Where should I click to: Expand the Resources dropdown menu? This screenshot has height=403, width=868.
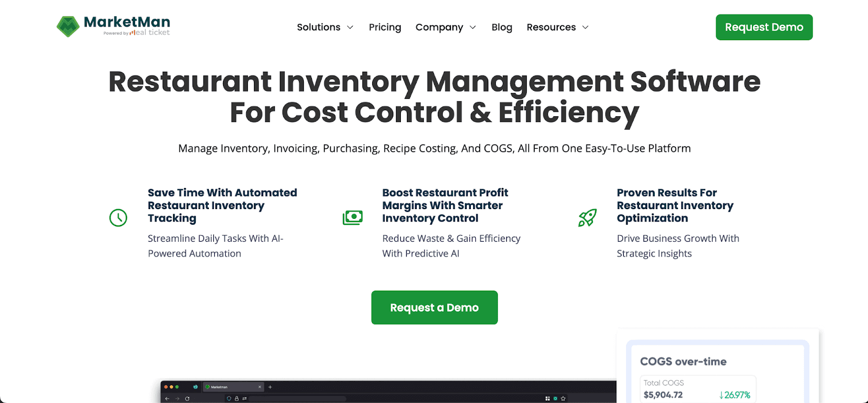(x=558, y=27)
